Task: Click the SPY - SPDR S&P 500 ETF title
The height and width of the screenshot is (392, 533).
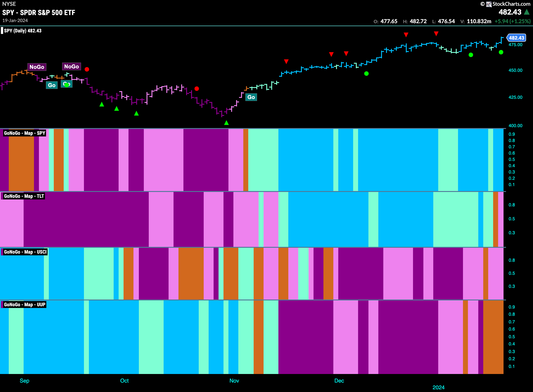Action: coord(39,13)
